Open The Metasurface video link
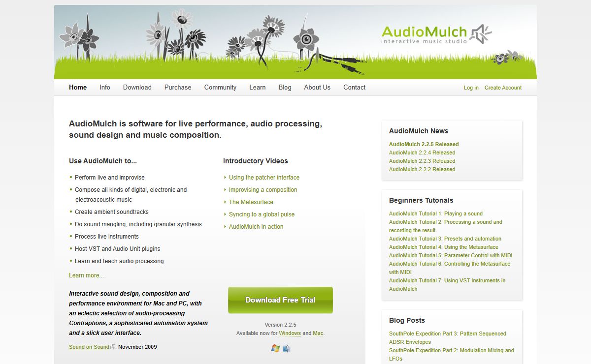591x364 pixels. (x=251, y=202)
